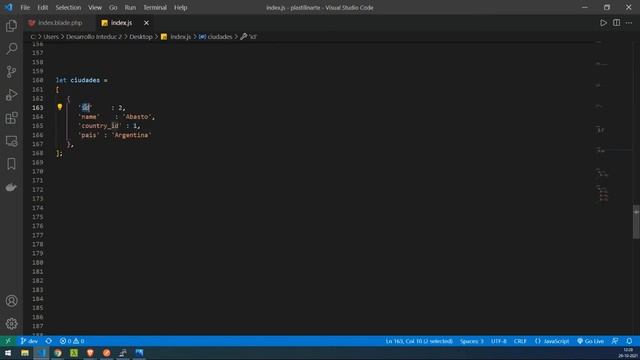Click the Desarrollo Inteduc 2 breadcrumb
Image resolution: width=640 pixels, height=360 pixels.
(94, 37)
